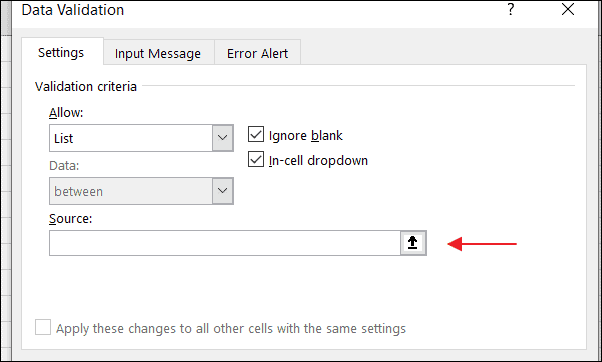602x362 pixels.
Task: Select the Settings tab
Action: (x=61, y=52)
